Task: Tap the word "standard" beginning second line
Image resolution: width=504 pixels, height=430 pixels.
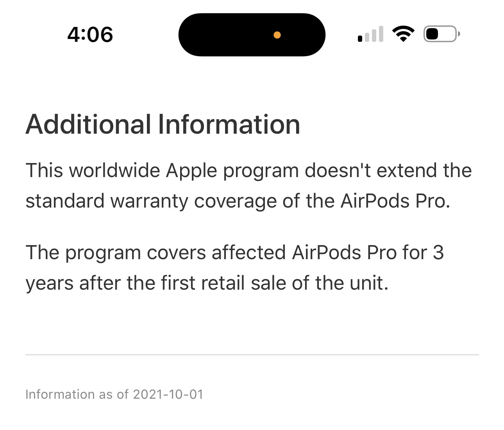Action: click(x=65, y=201)
